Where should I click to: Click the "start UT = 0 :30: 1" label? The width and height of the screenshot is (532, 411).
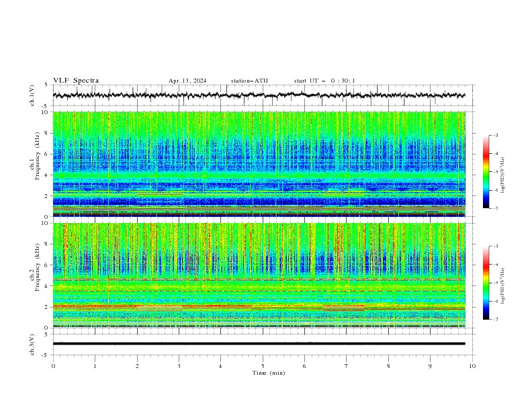(324, 81)
